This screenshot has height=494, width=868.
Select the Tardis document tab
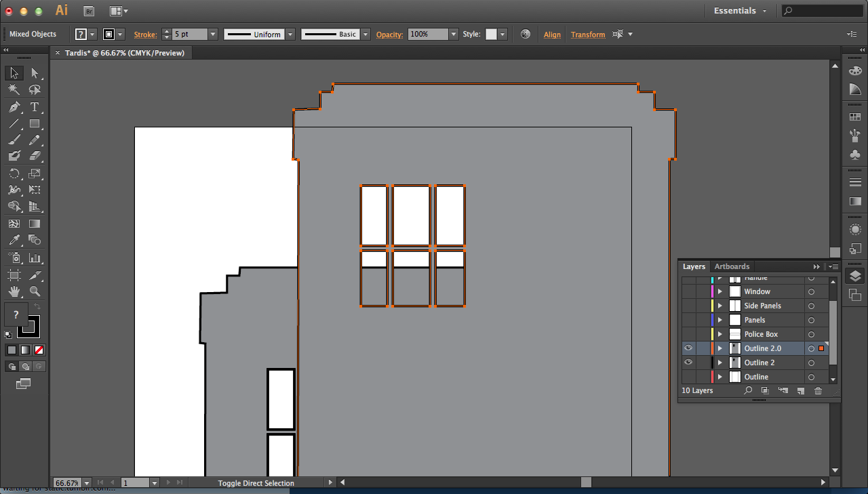pyautogui.click(x=125, y=53)
